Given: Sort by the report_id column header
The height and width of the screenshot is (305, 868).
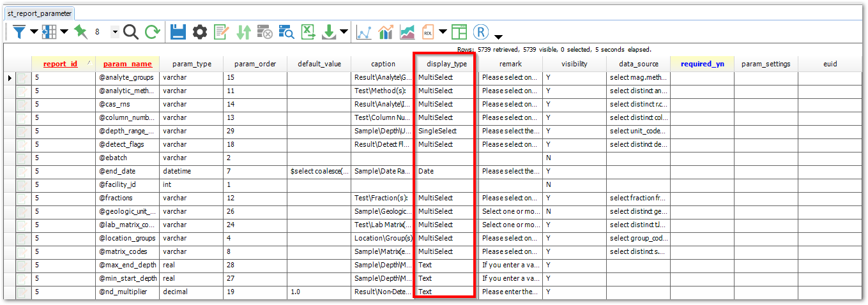Looking at the screenshot, I should pos(60,64).
